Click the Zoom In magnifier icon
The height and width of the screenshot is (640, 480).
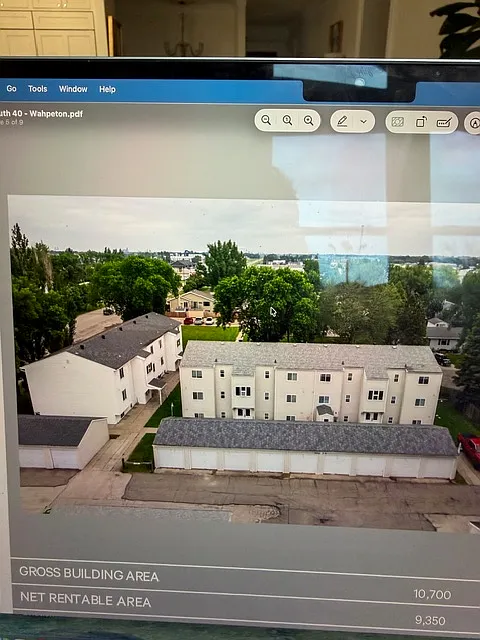(309, 120)
